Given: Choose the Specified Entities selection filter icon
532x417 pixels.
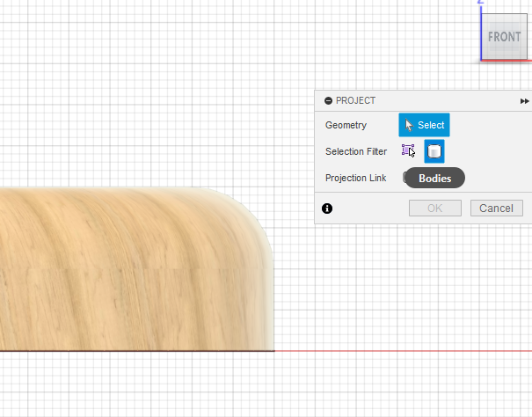Looking at the screenshot, I should click(408, 151).
